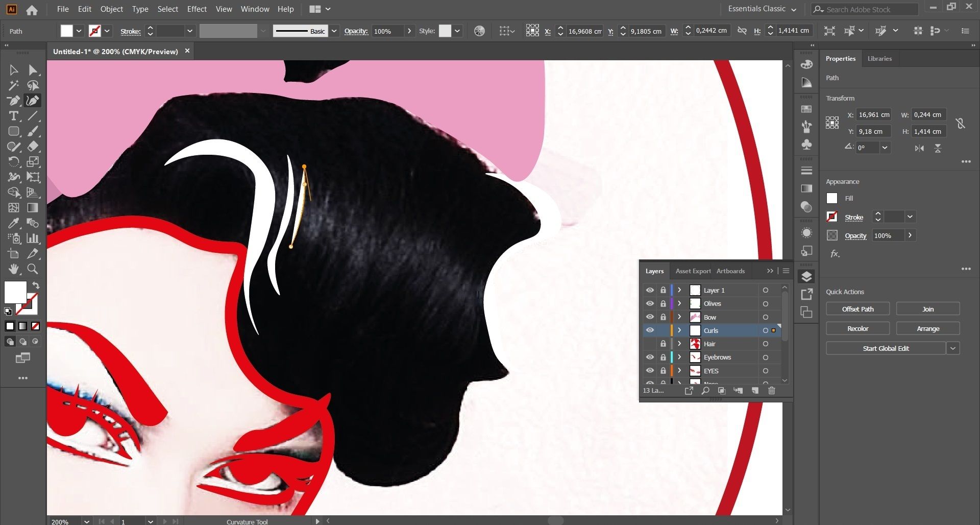Open the Basic brush definition dropdown
The width and height of the screenshot is (980, 525).
pos(334,31)
